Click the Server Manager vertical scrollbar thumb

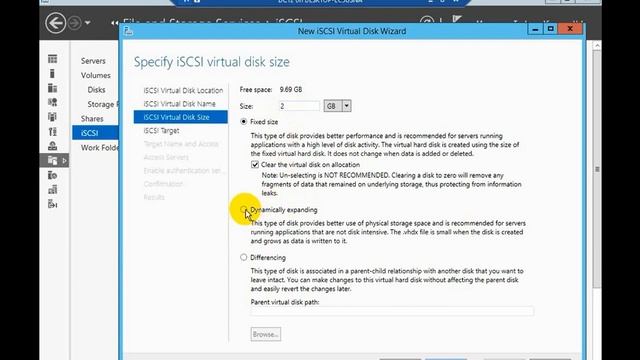(597, 169)
